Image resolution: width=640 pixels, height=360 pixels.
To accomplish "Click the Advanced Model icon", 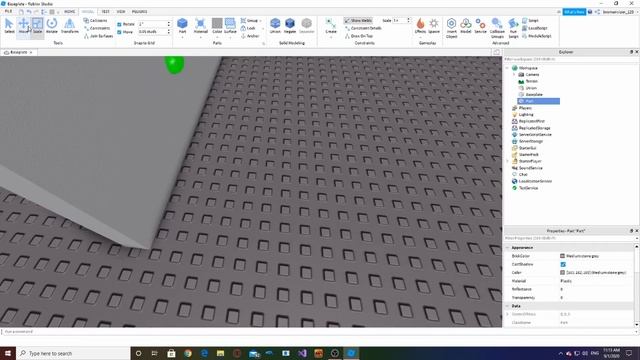I will pyautogui.click(x=466, y=26).
